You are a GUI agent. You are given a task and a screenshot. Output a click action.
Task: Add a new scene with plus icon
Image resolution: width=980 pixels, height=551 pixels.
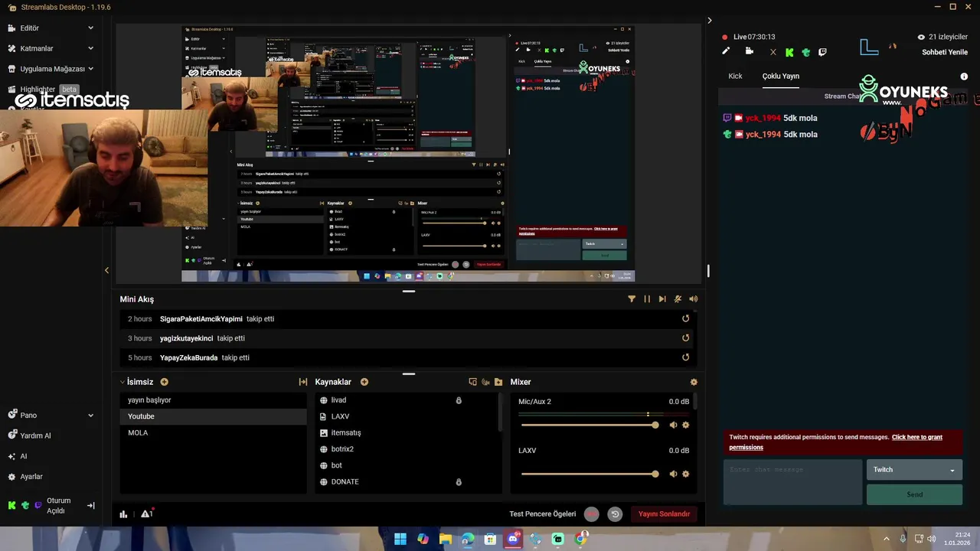[x=164, y=382]
